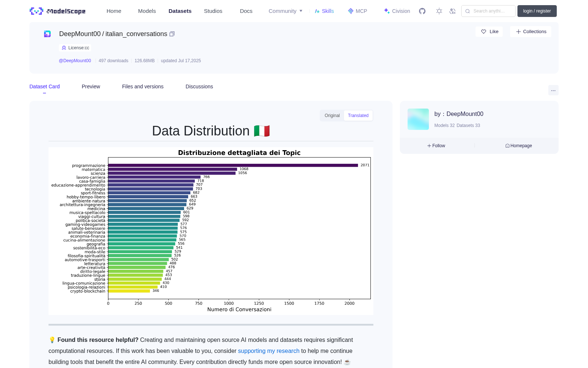The height and width of the screenshot is (368, 588).
Task: Click the dataset avatar icon
Action: click(x=47, y=34)
